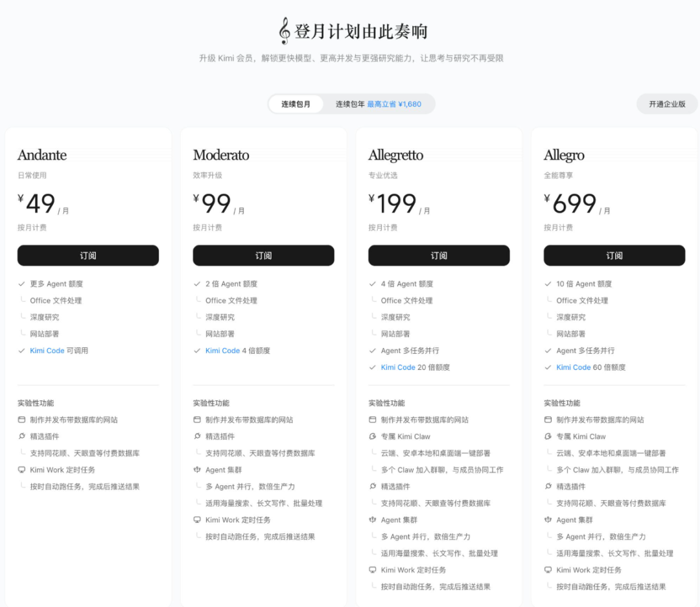Click Office 文件处理 in Moderato card

(231, 301)
